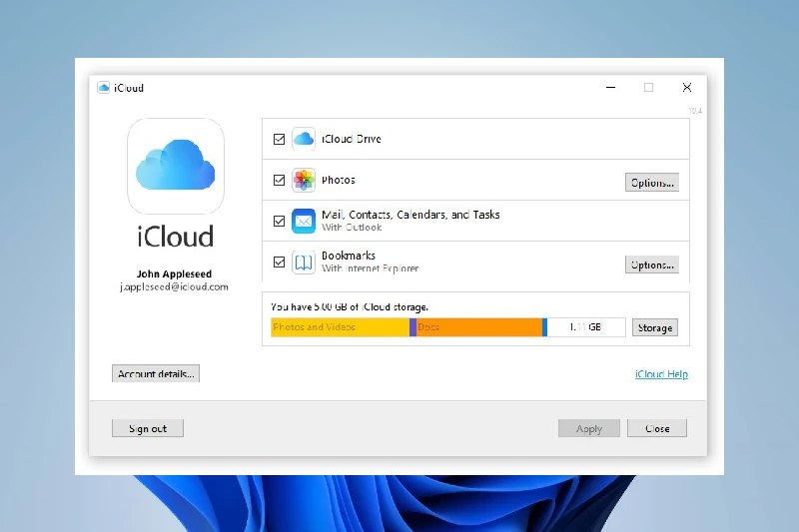Click the Mail envelope icon
The height and width of the screenshot is (532, 799).
tap(304, 221)
